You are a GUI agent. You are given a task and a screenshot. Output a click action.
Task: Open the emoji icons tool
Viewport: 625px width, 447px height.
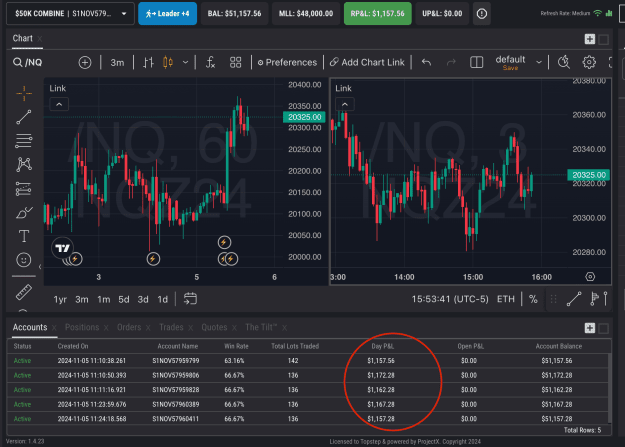click(24, 260)
